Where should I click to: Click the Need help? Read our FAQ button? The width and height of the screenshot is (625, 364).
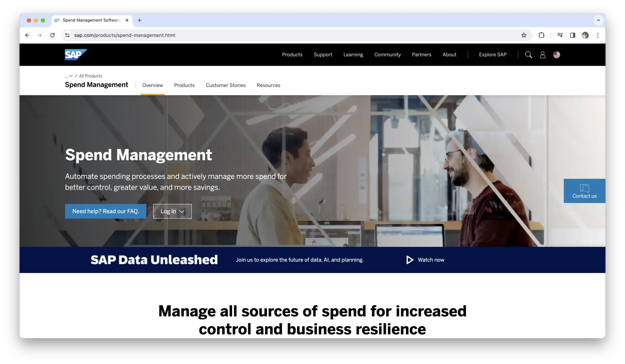pyautogui.click(x=106, y=211)
